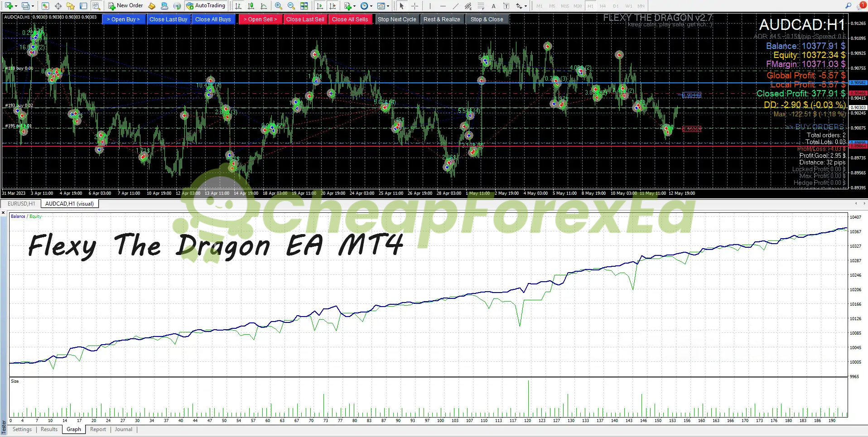The width and height of the screenshot is (868, 437).
Task: Click the New Chart icon
Action: pyautogui.click(x=9, y=6)
